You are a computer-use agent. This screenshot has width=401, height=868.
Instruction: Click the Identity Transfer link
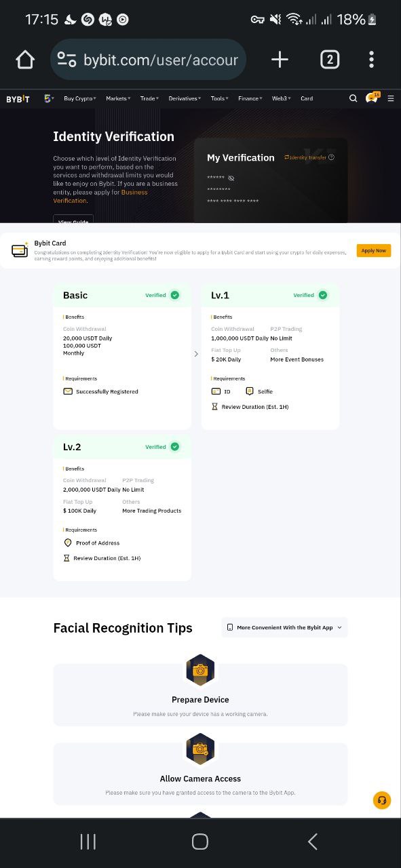pyautogui.click(x=309, y=157)
